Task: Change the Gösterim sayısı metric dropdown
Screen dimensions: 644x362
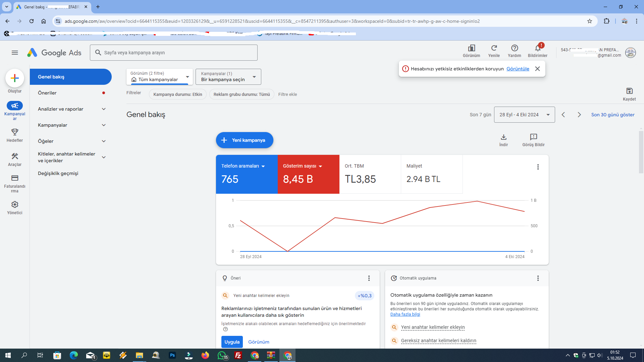Action: click(303, 166)
